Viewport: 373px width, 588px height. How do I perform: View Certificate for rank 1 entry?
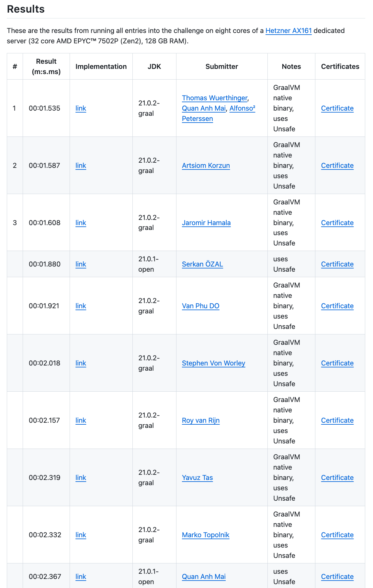(x=337, y=108)
